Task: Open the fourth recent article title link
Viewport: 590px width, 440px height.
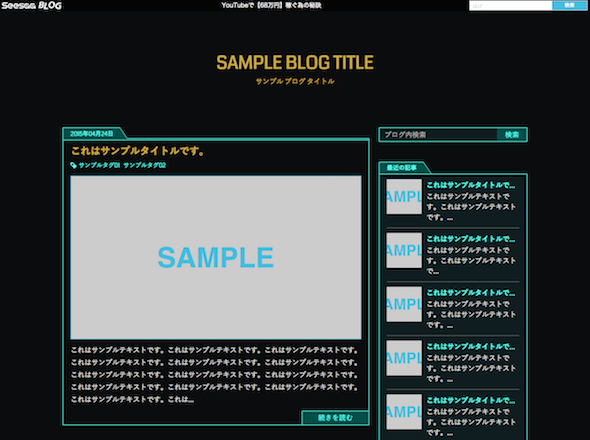Action: coord(471,347)
